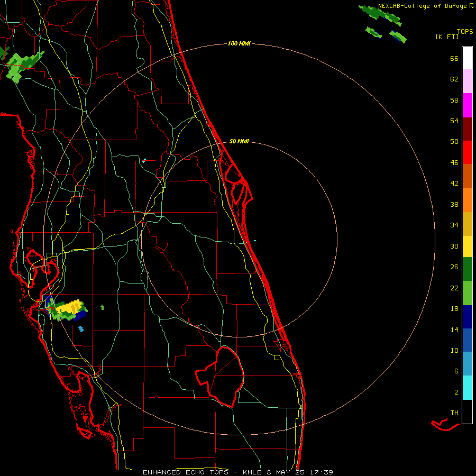Select the orange 38 kft legend swatch
The image size is (476, 476).
467,200
